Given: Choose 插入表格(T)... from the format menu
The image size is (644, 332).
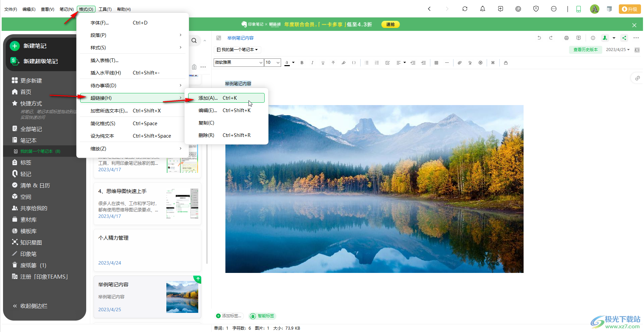Looking at the screenshot, I should coord(133,60).
